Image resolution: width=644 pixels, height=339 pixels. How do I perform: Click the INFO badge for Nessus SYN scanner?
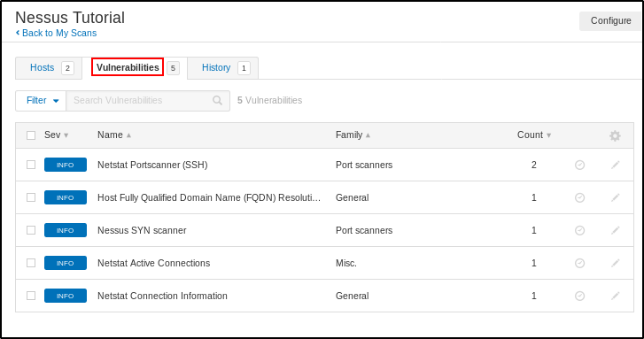[x=66, y=230]
